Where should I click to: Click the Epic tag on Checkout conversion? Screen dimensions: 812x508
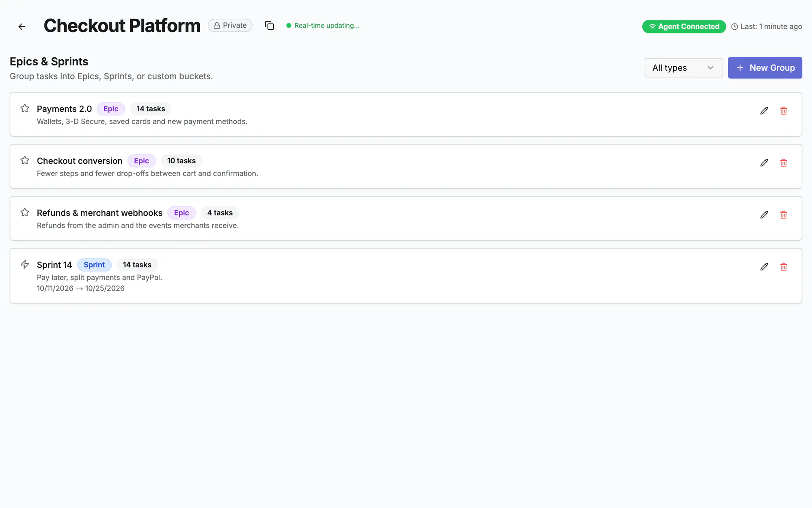142,161
